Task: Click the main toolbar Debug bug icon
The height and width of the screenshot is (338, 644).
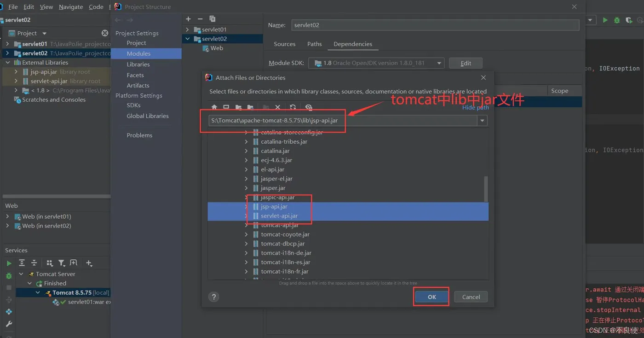Action: coord(617,20)
